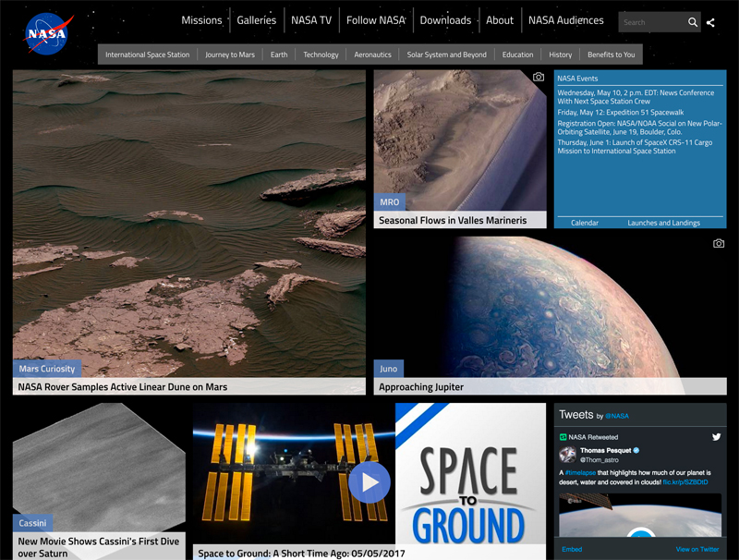This screenshot has width=739, height=560.
Task: Open NASA Rover Samples Active Linear Dune headline
Action: pos(123,387)
